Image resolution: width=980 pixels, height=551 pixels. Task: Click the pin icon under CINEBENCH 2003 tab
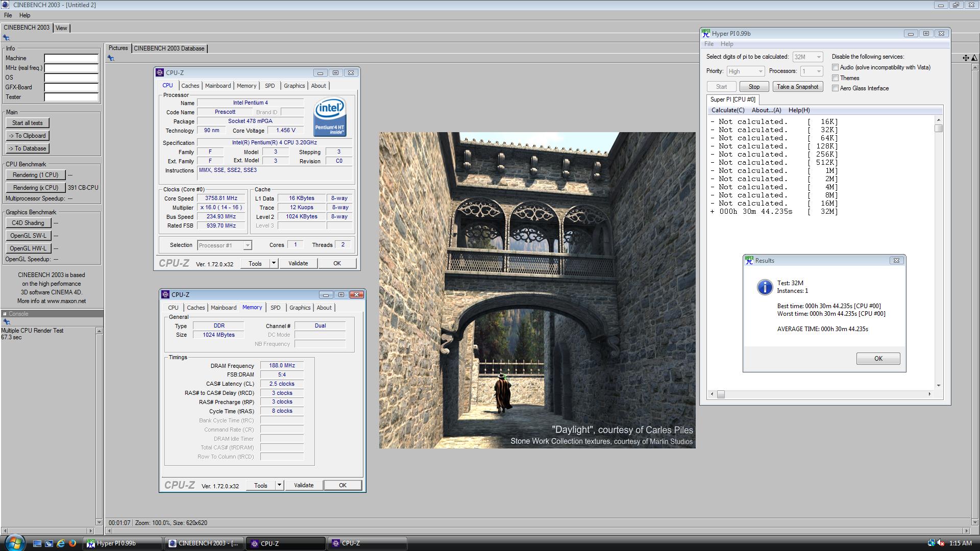6,37
